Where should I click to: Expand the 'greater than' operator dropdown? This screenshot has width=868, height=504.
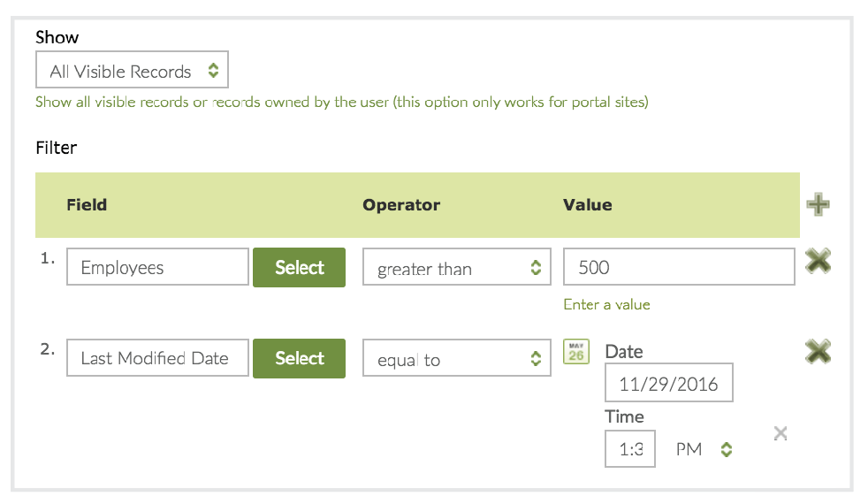pos(456,268)
